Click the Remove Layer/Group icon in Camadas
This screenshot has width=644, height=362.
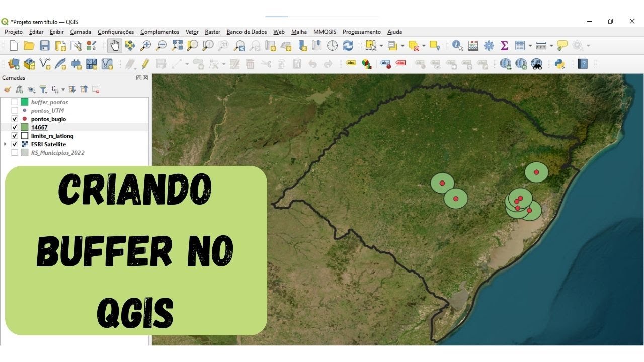(x=96, y=89)
